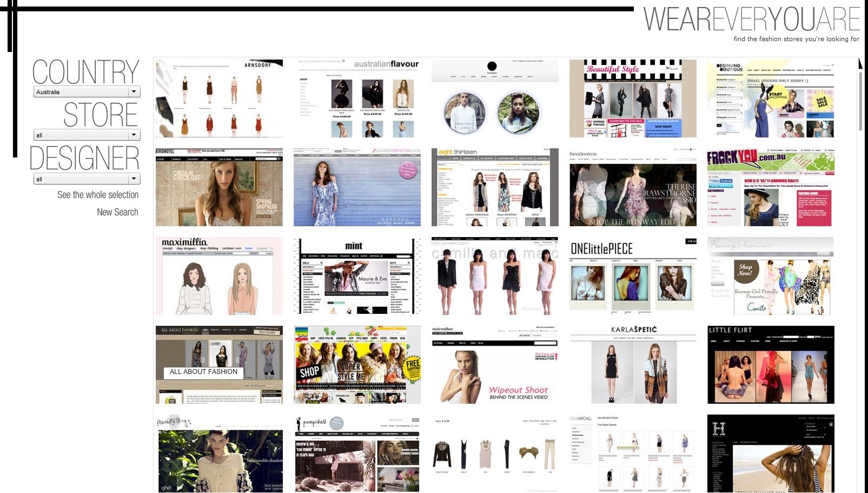This screenshot has width=868, height=493.
Task: Open the eight thirteen store thumbnail
Action: click(495, 187)
